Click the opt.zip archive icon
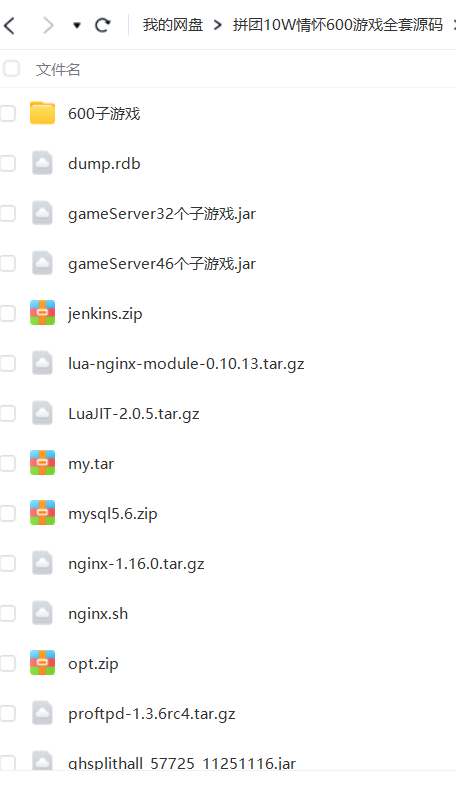The height and width of the screenshot is (786, 456). click(x=42, y=663)
